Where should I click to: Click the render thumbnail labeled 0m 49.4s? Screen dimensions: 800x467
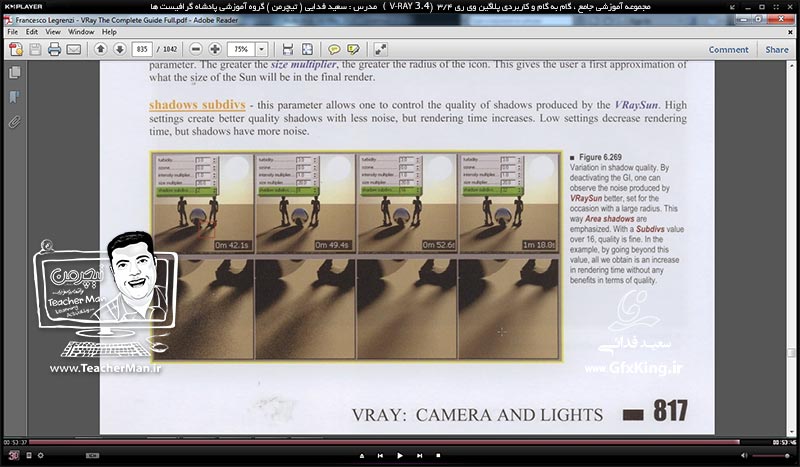(305, 203)
